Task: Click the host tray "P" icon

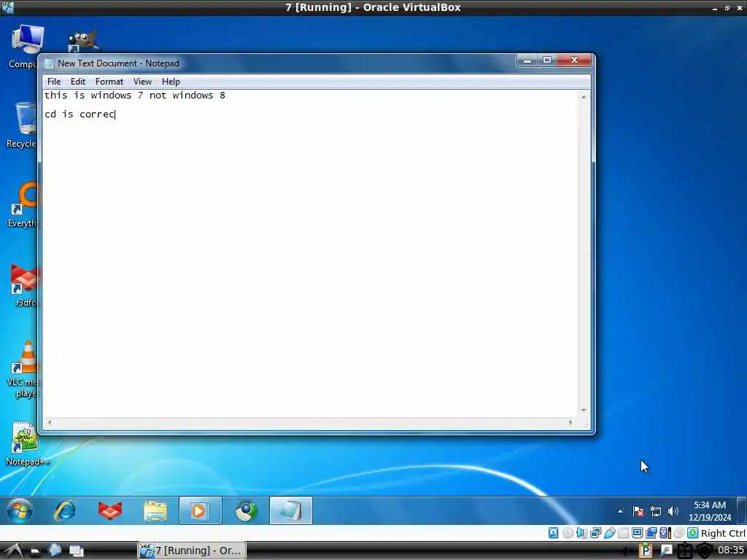Action: click(x=646, y=551)
